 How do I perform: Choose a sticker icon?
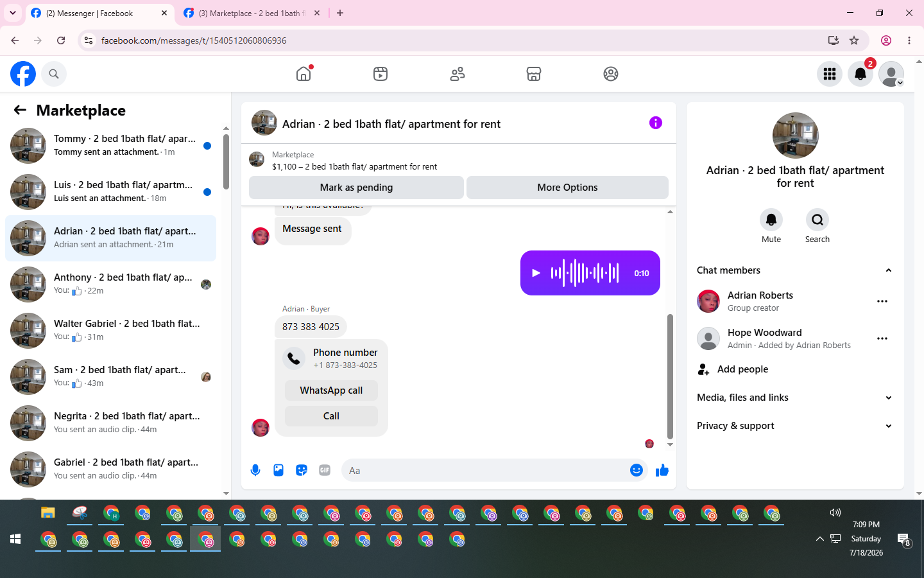coord(302,470)
